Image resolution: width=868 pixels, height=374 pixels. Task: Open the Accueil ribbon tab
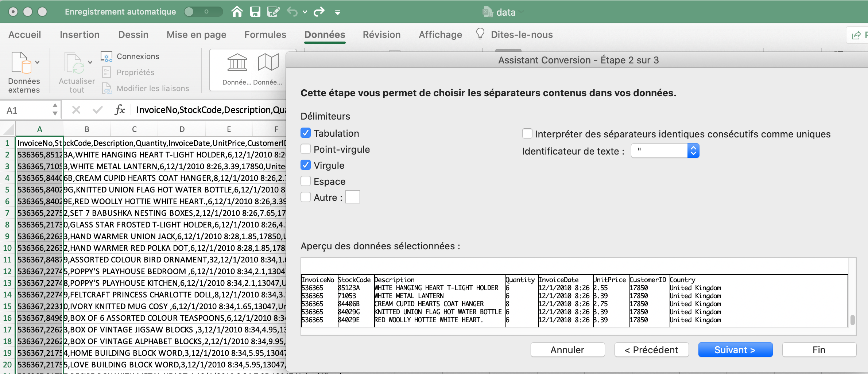coord(25,35)
